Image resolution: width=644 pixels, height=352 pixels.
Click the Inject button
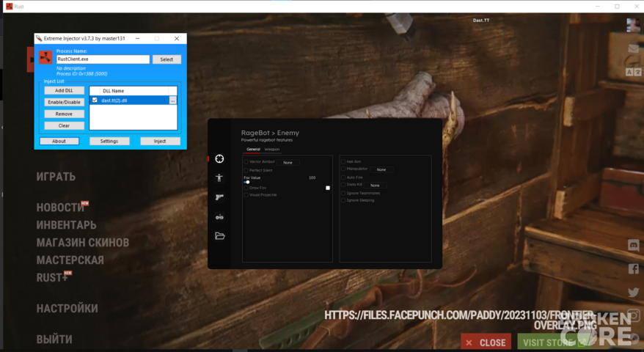[x=160, y=141]
